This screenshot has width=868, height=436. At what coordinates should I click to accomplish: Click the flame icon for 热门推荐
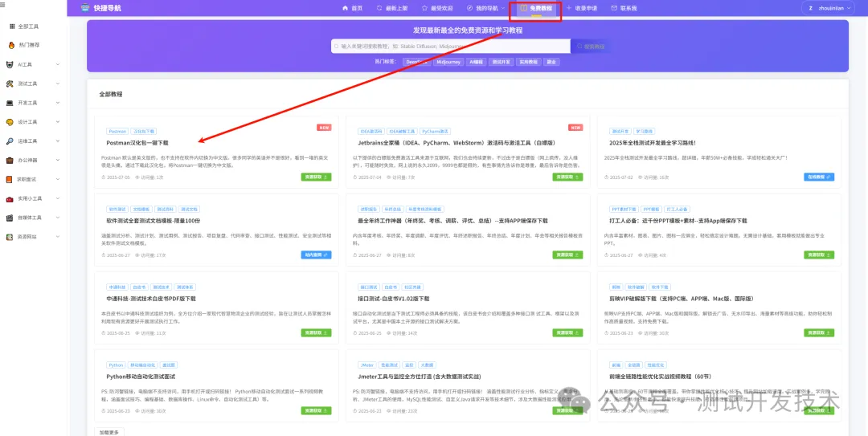pyautogui.click(x=11, y=46)
